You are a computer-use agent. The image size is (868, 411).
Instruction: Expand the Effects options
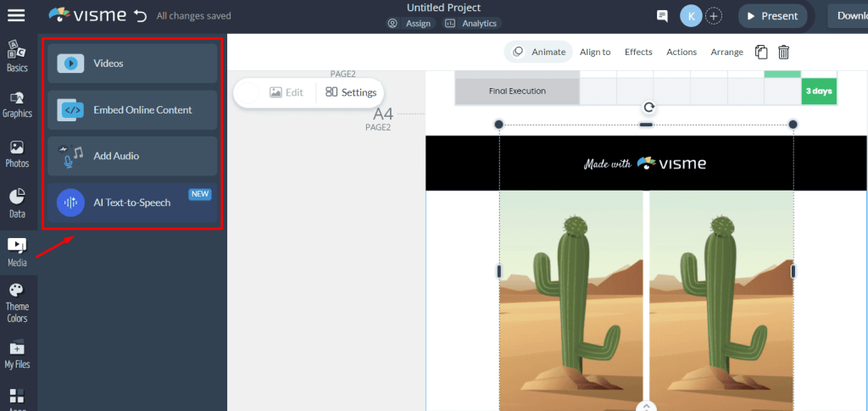(638, 52)
